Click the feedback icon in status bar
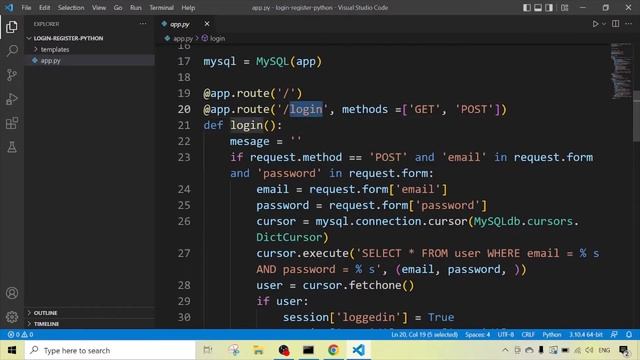 pyautogui.click(x=614, y=334)
